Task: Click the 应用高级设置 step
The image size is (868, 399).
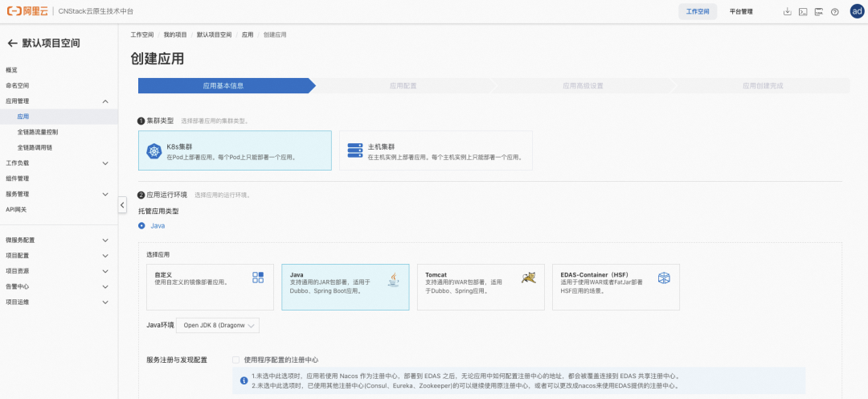Action: click(x=583, y=86)
